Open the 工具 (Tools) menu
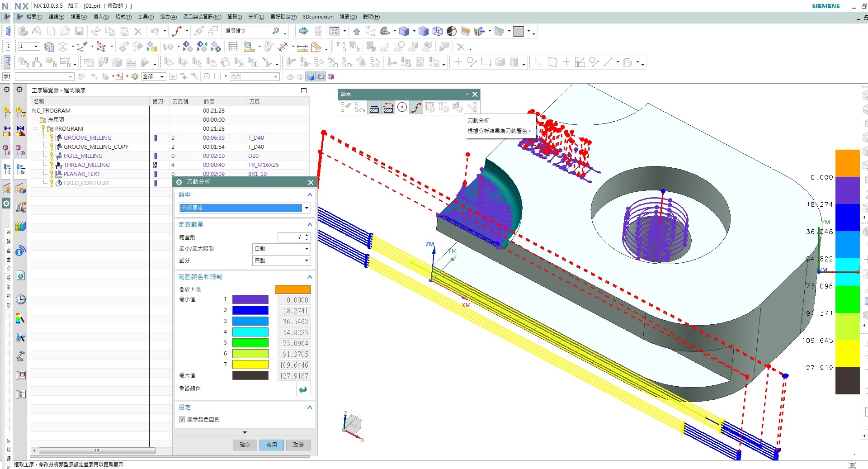This screenshot has height=469, width=868. pos(146,17)
